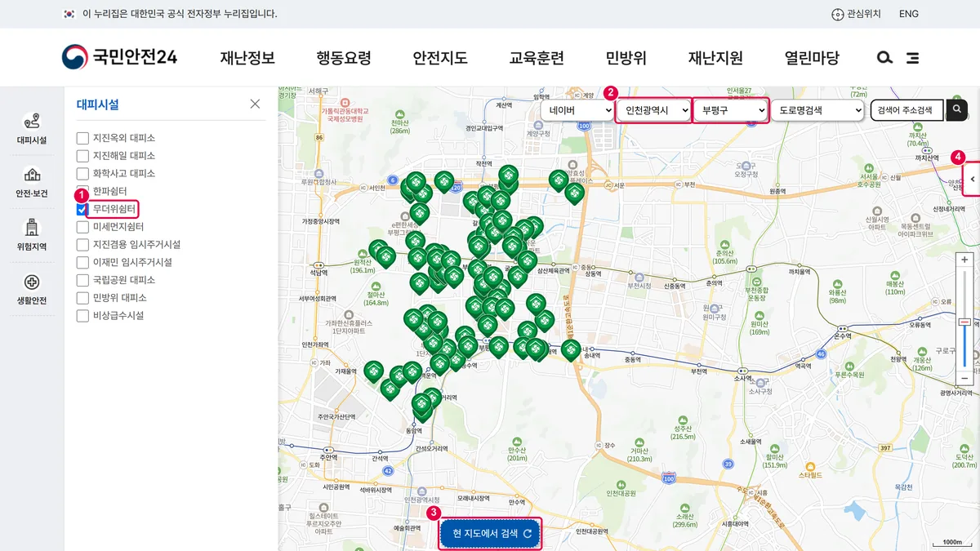Open 행동요령 menu
The width and height of the screenshot is (980, 551).
(x=344, y=58)
